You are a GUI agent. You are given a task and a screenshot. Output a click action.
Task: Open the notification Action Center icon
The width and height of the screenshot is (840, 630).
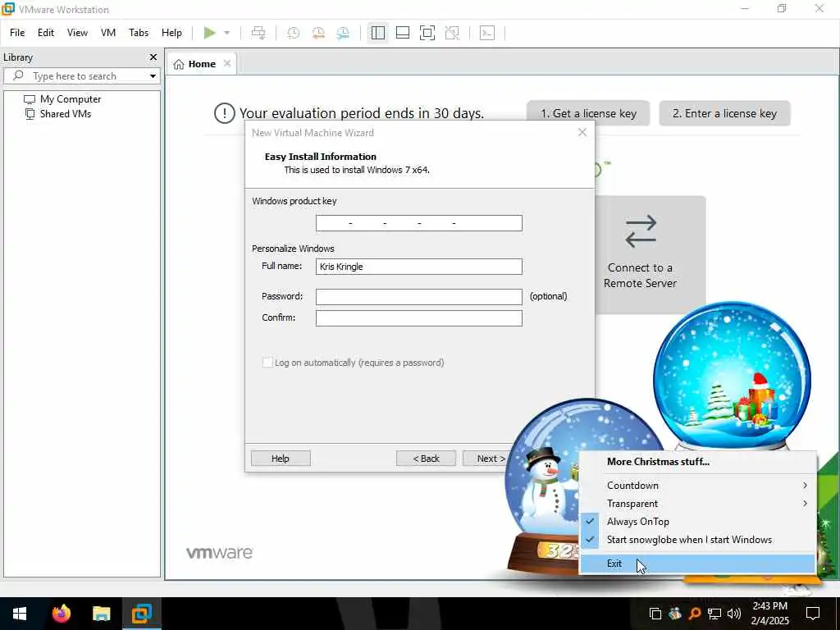(813, 614)
